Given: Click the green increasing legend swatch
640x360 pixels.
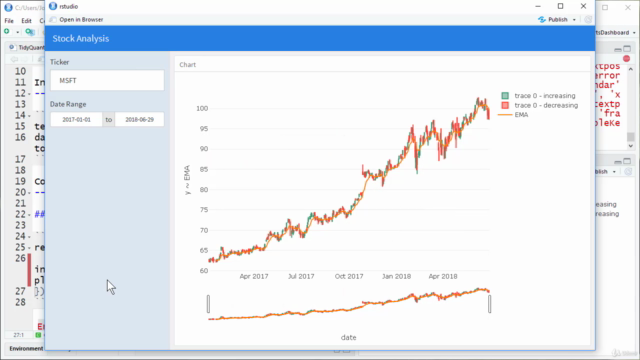Looking at the screenshot, I should tap(505, 96).
